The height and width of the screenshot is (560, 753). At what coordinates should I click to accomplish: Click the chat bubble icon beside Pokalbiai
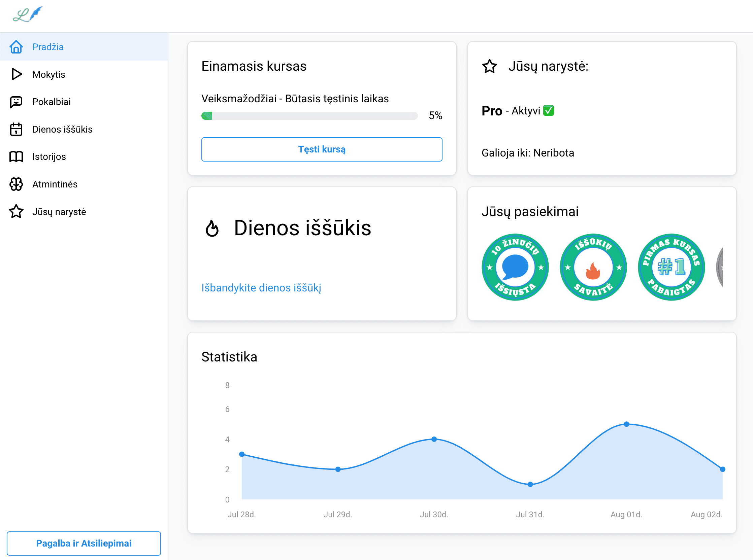16,102
